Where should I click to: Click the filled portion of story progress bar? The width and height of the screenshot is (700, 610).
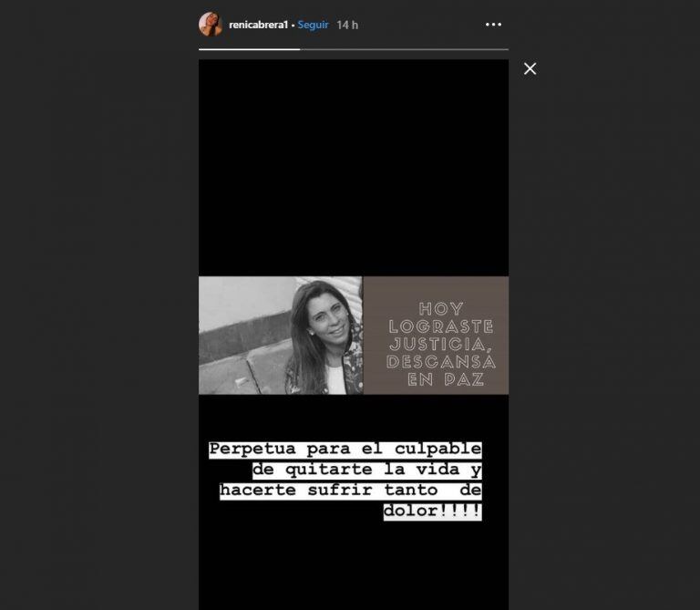pos(249,49)
